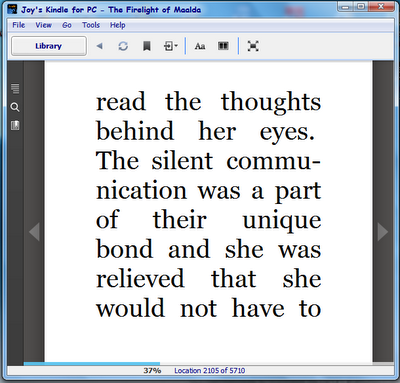The image size is (400, 383).
Task: Open the search magnifier in sidebar
Action: 15,107
